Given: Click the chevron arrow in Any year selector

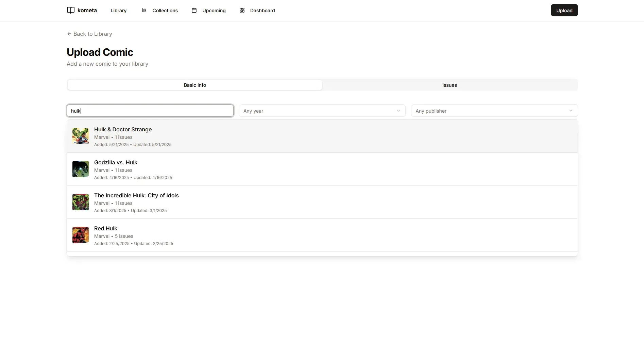Looking at the screenshot, I should click(x=399, y=111).
